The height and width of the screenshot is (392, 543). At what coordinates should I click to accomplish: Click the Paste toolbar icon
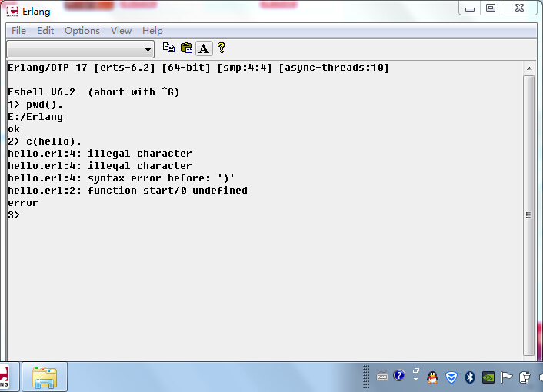point(186,48)
